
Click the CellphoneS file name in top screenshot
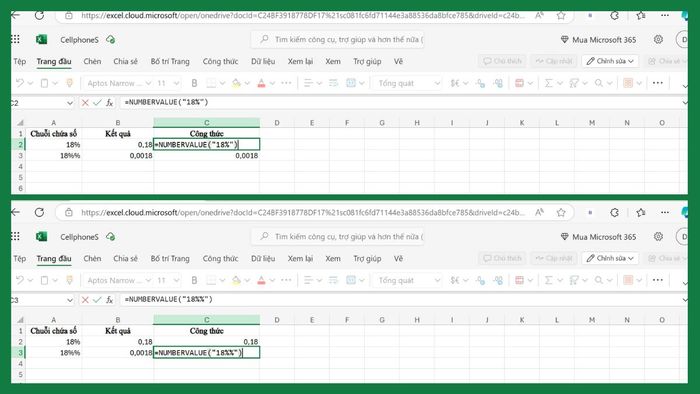79,40
